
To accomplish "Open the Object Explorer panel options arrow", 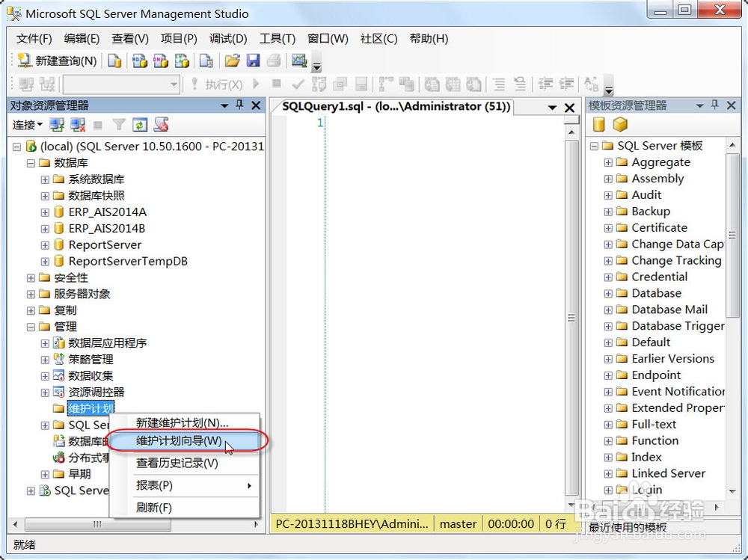I will point(224,106).
